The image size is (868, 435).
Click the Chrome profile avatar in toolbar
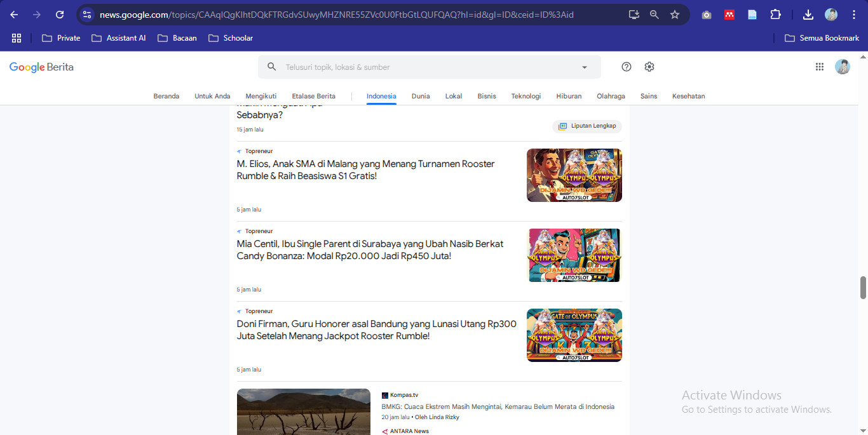coord(831,15)
